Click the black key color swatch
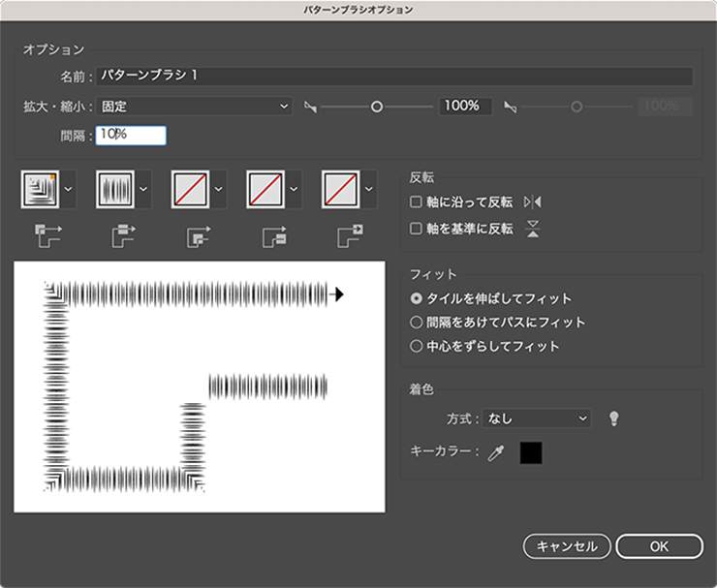Viewport: 717px width, 588px height. pyautogui.click(x=531, y=452)
